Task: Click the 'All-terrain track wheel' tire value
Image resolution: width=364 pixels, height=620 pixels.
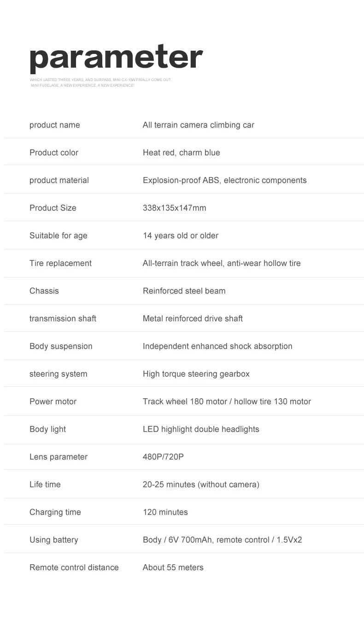Action: point(222,263)
